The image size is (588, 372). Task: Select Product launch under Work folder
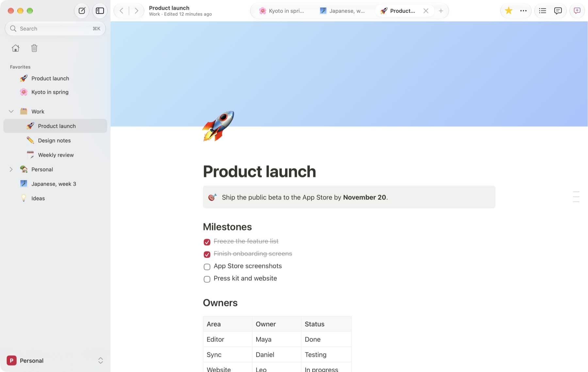tap(55, 126)
